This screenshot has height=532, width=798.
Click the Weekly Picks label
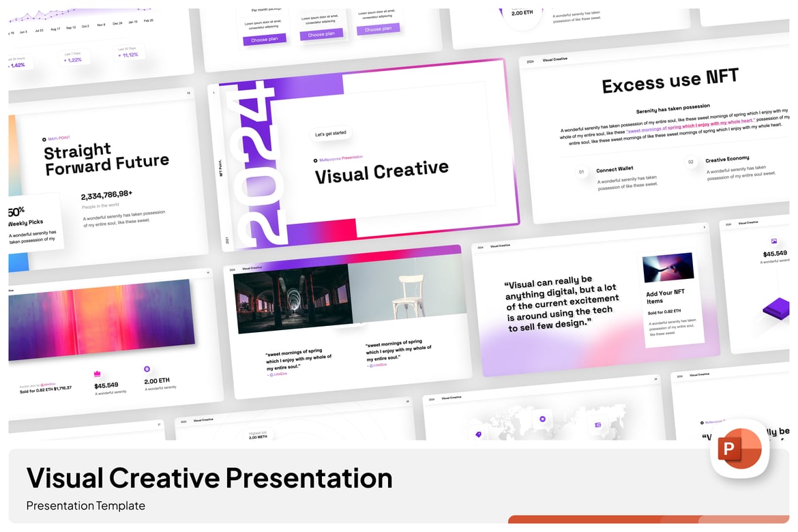pyautogui.click(x=25, y=223)
